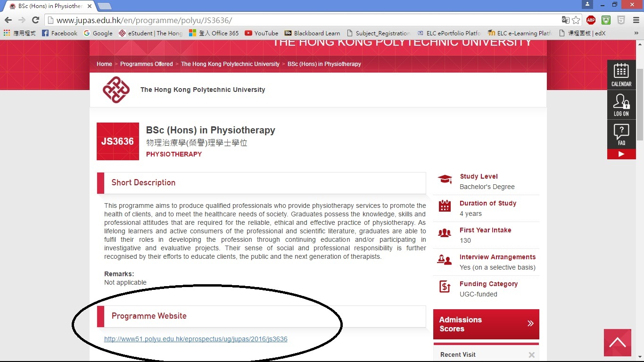Click The Hong Kong Polytechnic University breadcrumb
This screenshot has width=644, height=362.
230,64
